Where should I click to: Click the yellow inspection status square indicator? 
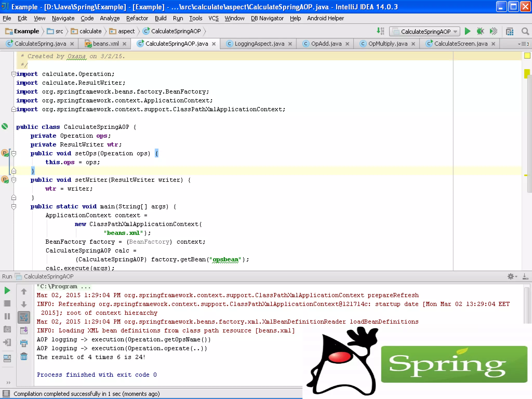527,56
